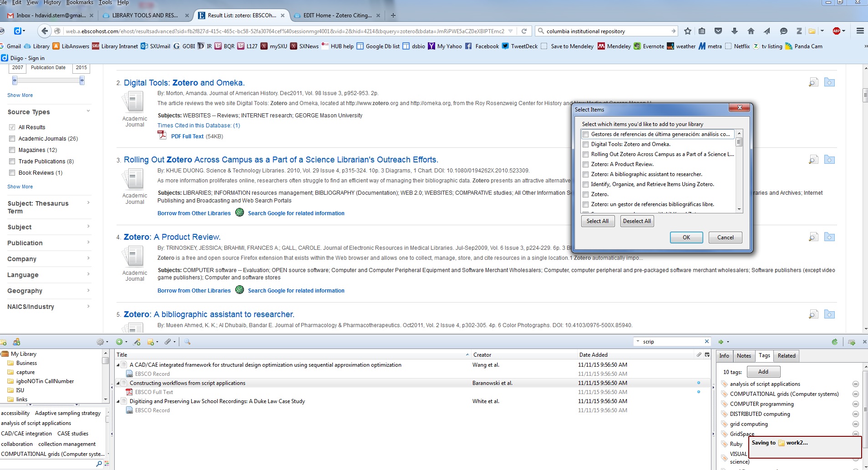Click the Zotero Z toolbar icon in Firefox
The image size is (868, 470).
tap(799, 31)
